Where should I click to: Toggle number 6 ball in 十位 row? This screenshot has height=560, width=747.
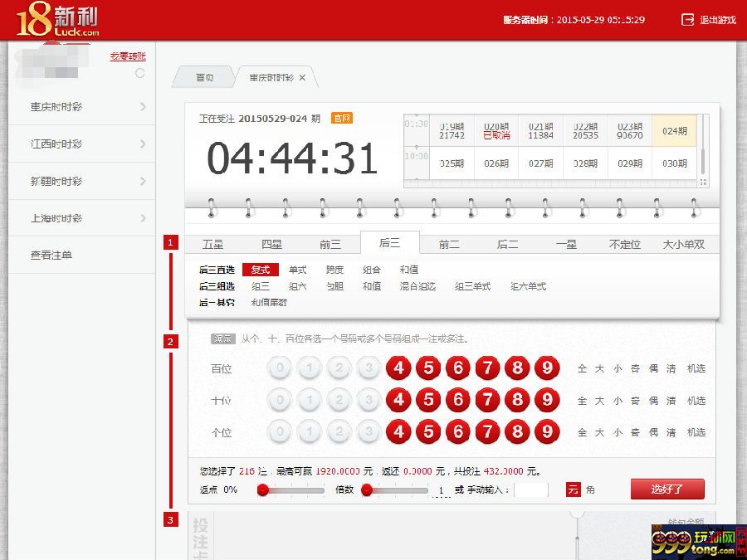click(458, 400)
